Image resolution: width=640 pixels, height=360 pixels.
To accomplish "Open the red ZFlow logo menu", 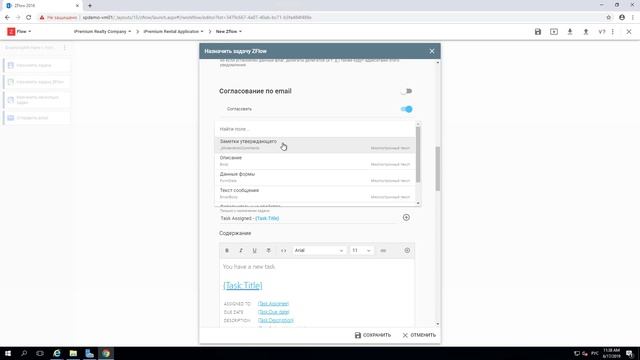I will click(x=19, y=31).
